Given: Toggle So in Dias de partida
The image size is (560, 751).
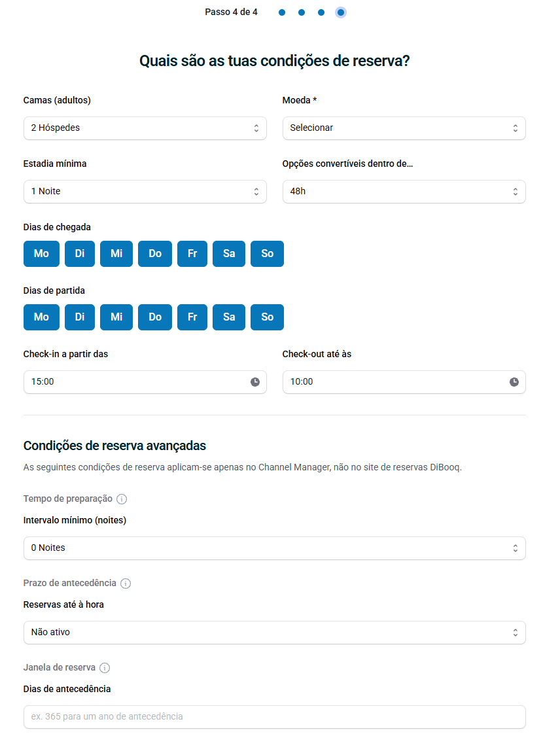Looking at the screenshot, I should [268, 317].
